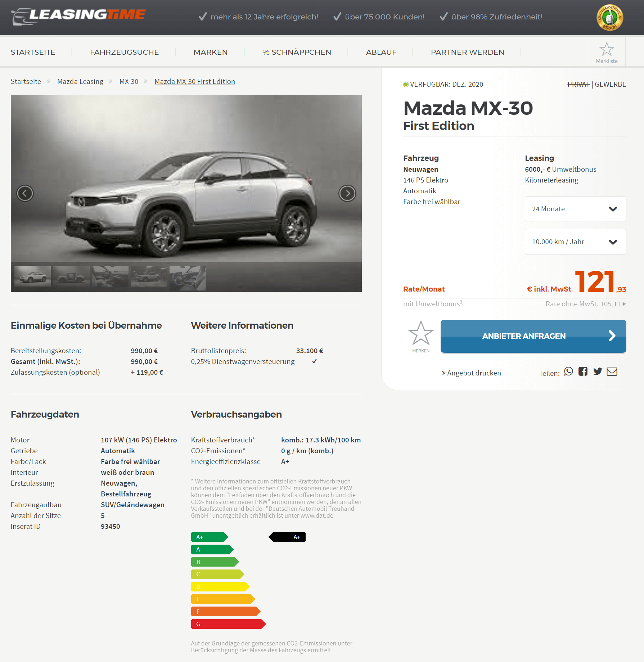The height and width of the screenshot is (662, 644).
Task: Share offer via WhatsApp icon
Action: (568, 371)
